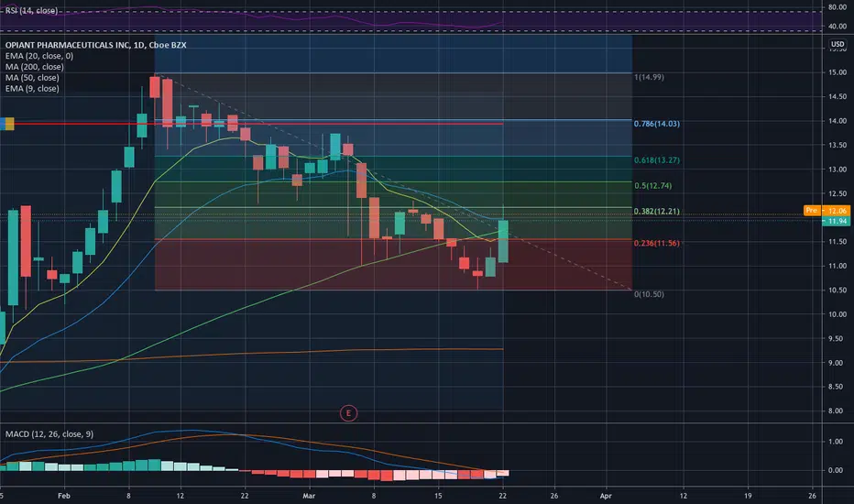854x504 pixels.
Task: Open the MACD (12, 26, close, 9) legend
Action: [x=49, y=434]
